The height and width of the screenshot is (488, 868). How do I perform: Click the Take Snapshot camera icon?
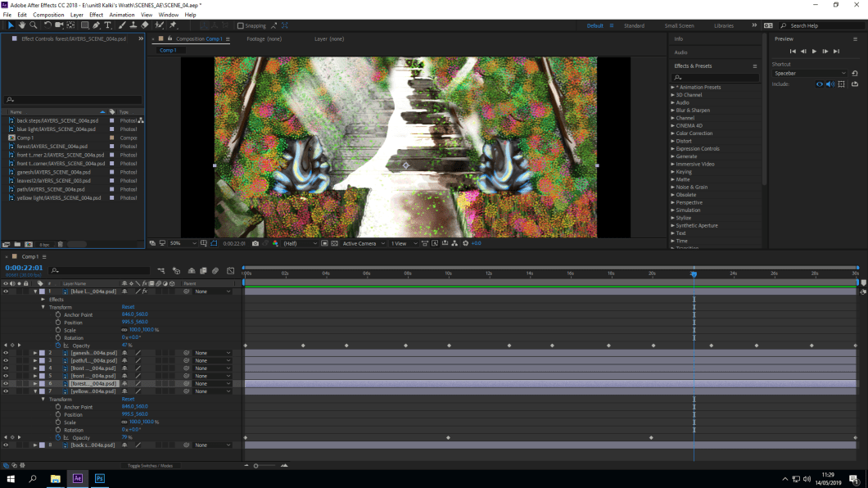[x=255, y=243]
